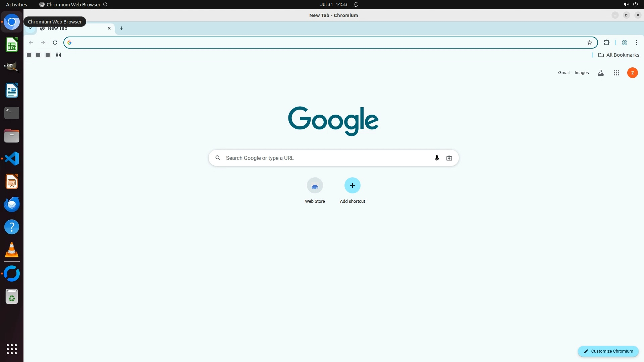Open the Images link
The image size is (644, 362).
click(x=581, y=73)
